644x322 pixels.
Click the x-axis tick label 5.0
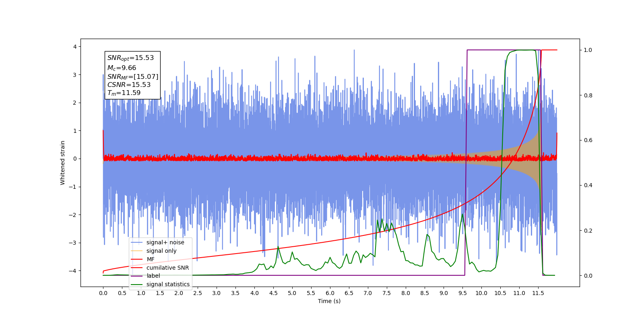pos(292,293)
